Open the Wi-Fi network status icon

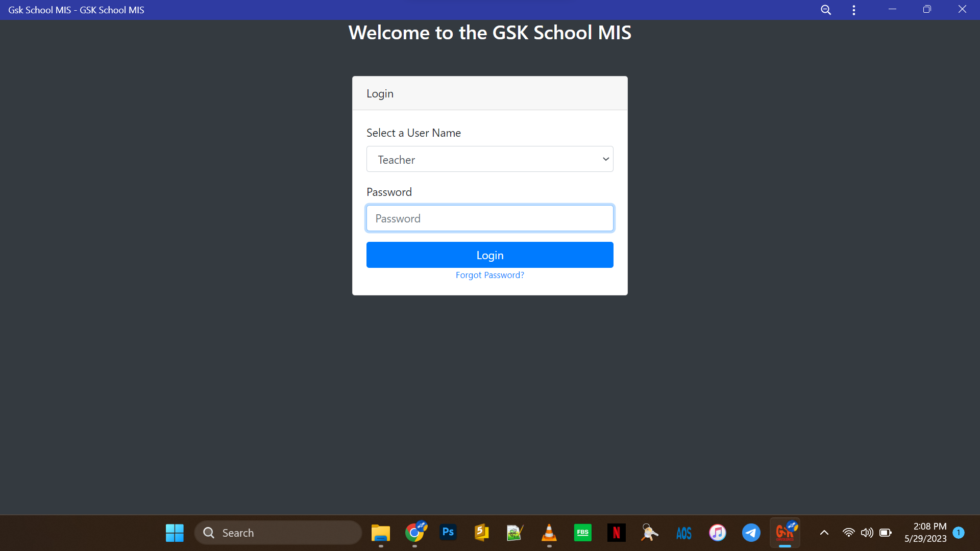[x=848, y=533]
